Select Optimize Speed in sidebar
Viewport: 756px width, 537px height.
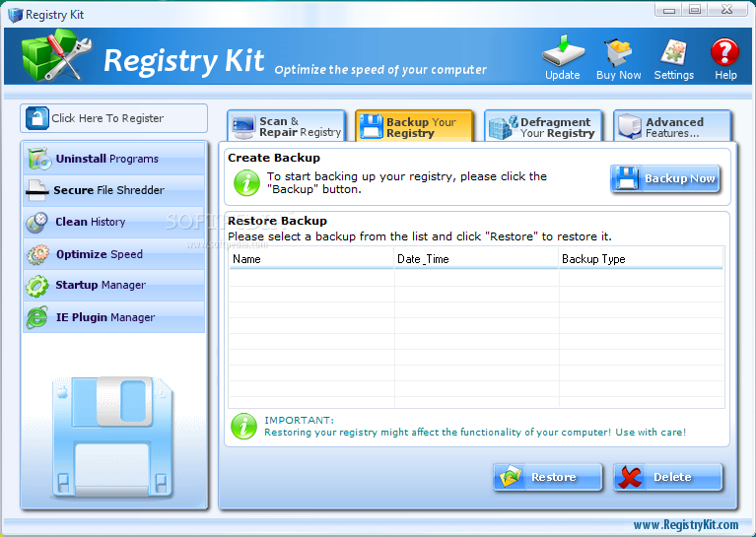[114, 254]
